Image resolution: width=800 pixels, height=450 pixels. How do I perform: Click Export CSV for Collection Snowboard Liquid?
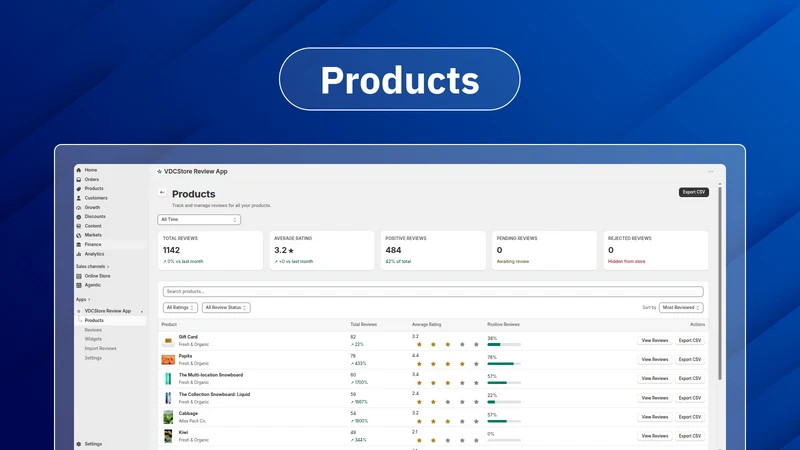point(690,398)
